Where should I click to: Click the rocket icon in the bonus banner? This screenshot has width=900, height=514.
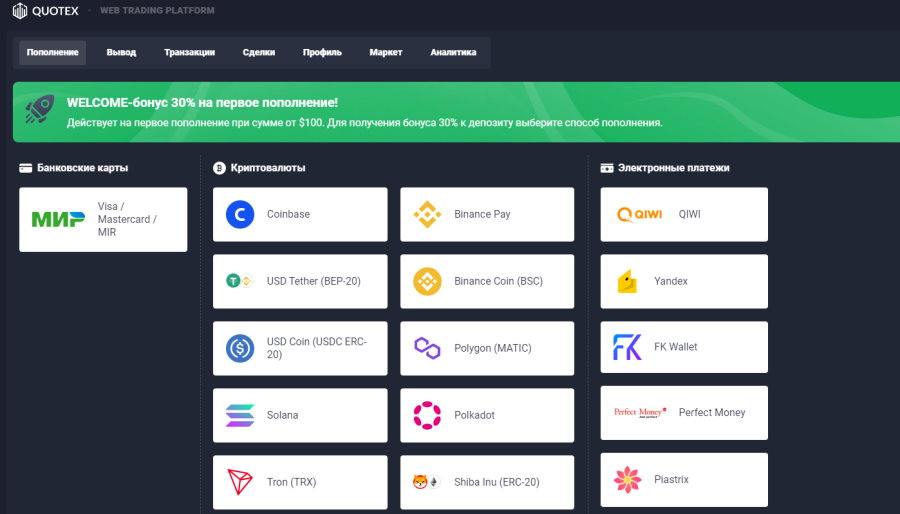[40, 108]
